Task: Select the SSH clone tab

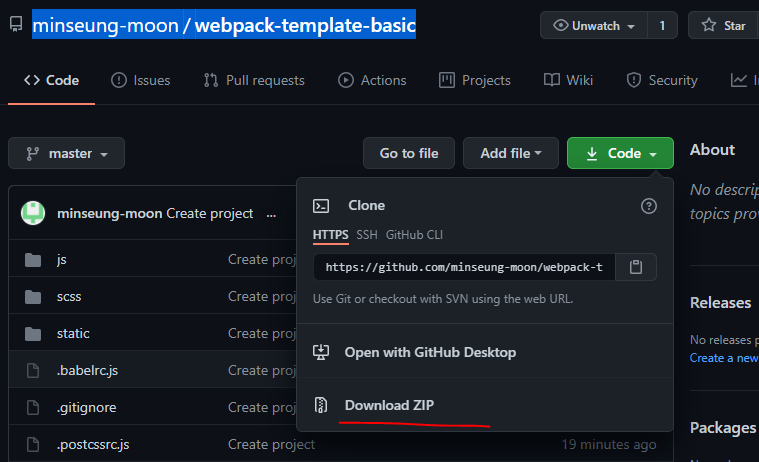Action: [x=367, y=235]
